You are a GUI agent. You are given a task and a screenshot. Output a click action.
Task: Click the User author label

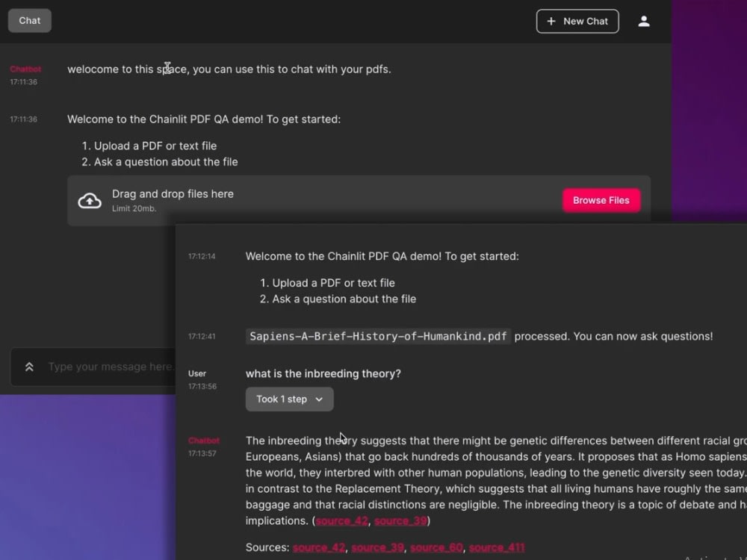click(196, 374)
